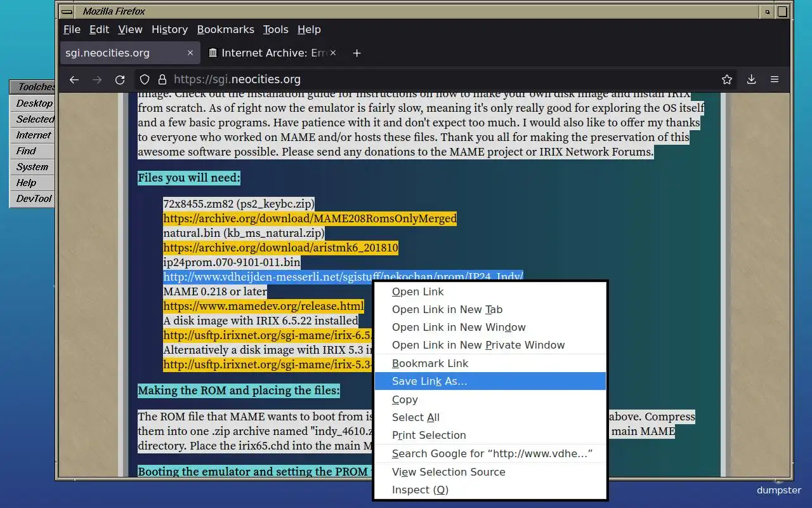The width and height of the screenshot is (812, 508).
Task: Open the window menu button in title bar
Action: click(65, 11)
